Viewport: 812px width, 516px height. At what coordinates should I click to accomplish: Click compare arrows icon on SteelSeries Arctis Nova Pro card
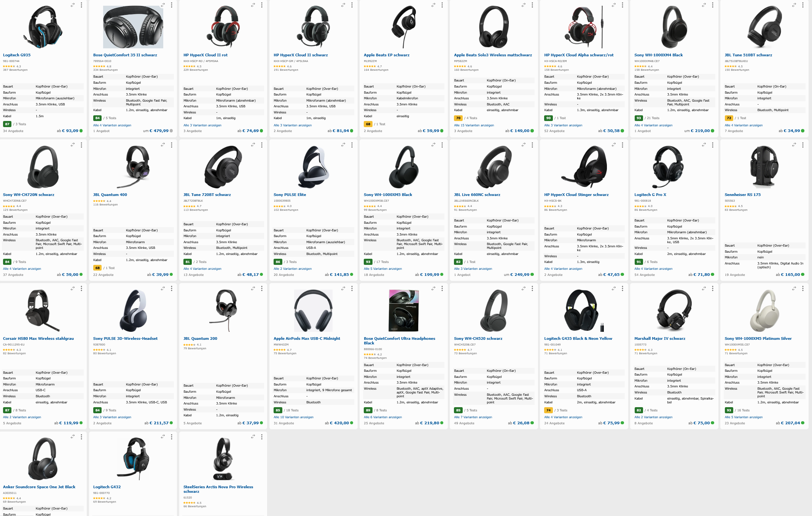pyautogui.click(x=253, y=437)
